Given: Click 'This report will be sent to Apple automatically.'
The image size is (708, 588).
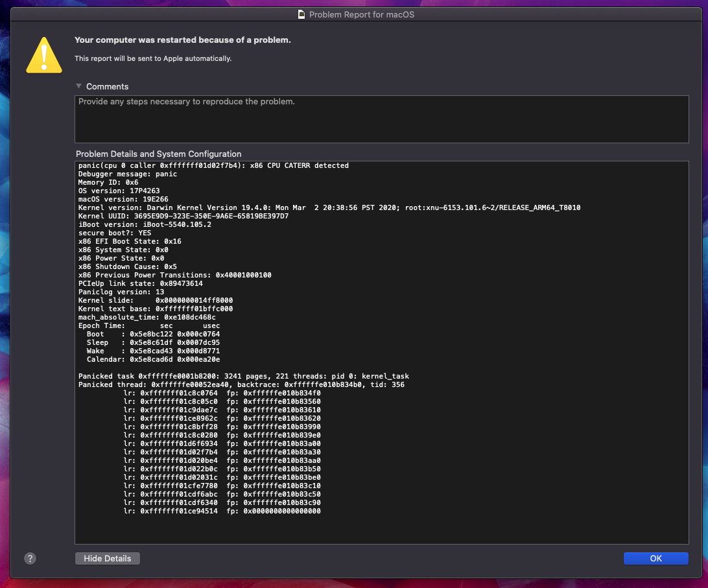Looking at the screenshot, I should pyautogui.click(x=153, y=58).
